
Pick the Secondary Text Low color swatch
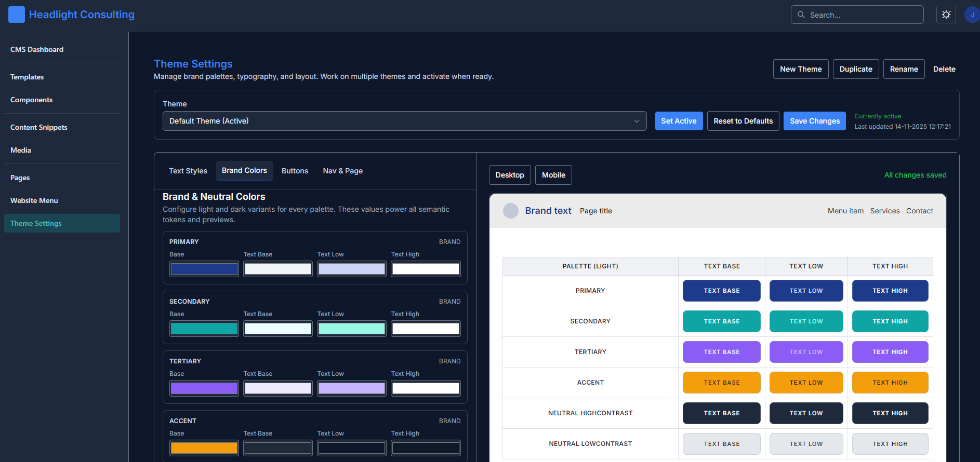point(351,329)
